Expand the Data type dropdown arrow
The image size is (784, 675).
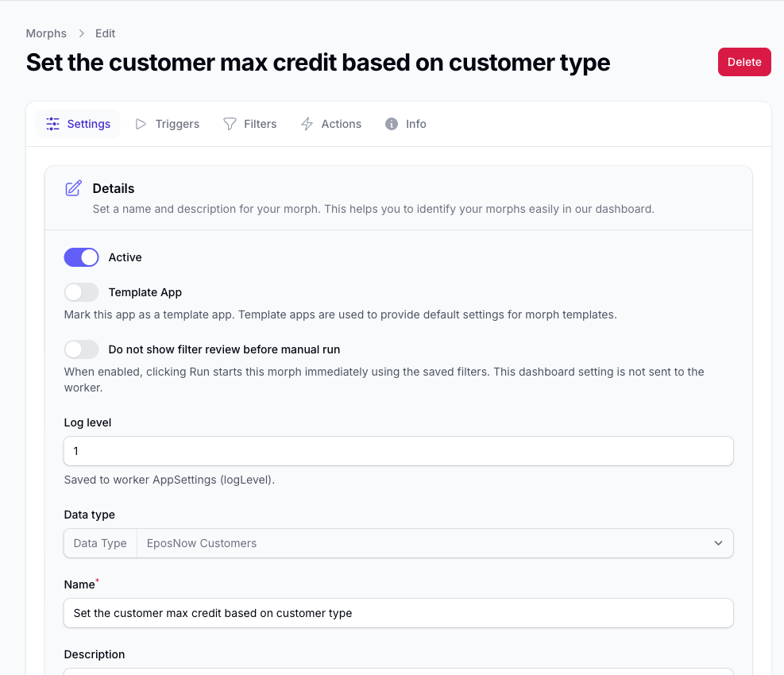719,543
